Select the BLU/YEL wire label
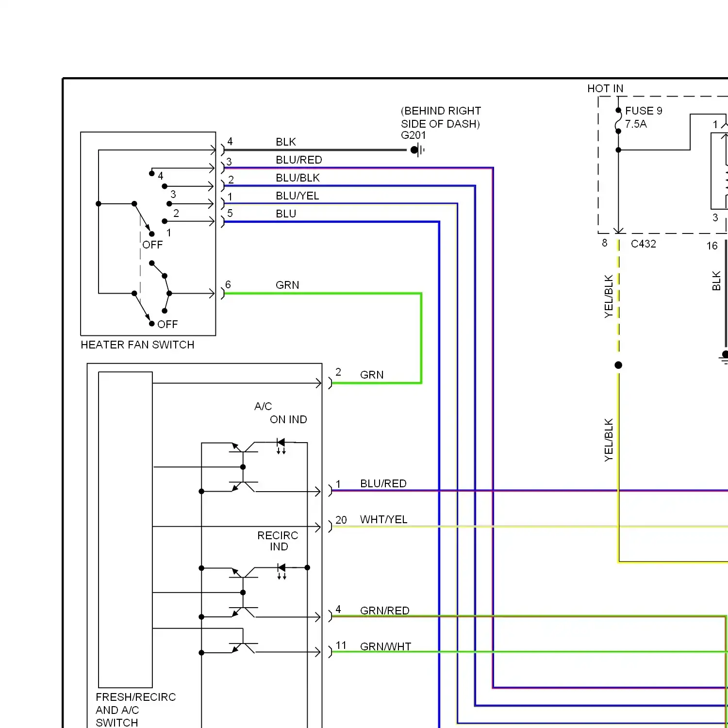Screen dimensions: 728x728 [298, 196]
